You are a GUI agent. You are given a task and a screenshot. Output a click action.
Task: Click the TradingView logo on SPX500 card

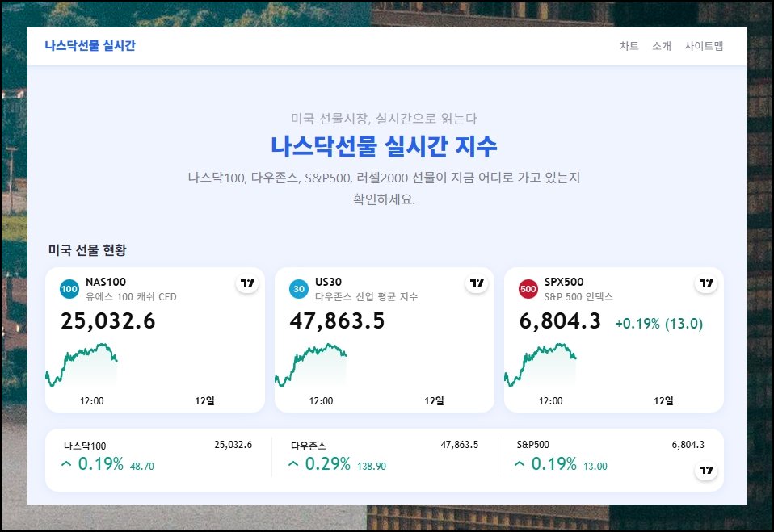(706, 283)
